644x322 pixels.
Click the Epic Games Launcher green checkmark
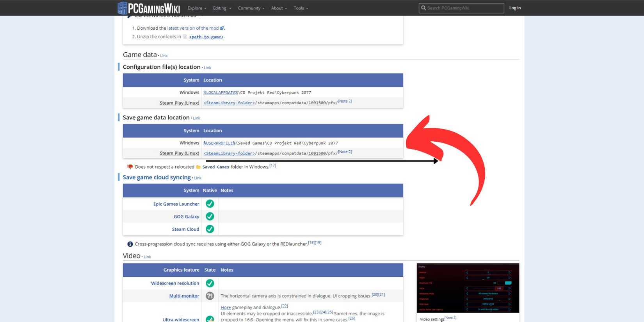pyautogui.click(x=210, y=204)
